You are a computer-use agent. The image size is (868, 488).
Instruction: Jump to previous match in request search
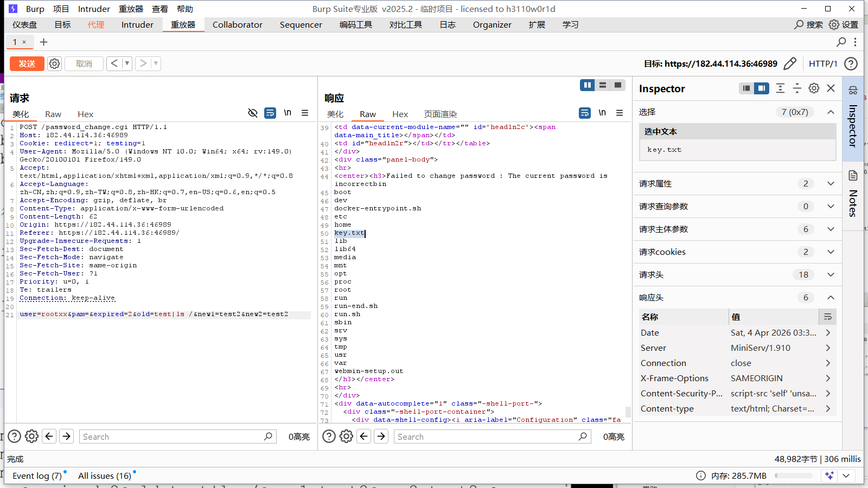49,436
